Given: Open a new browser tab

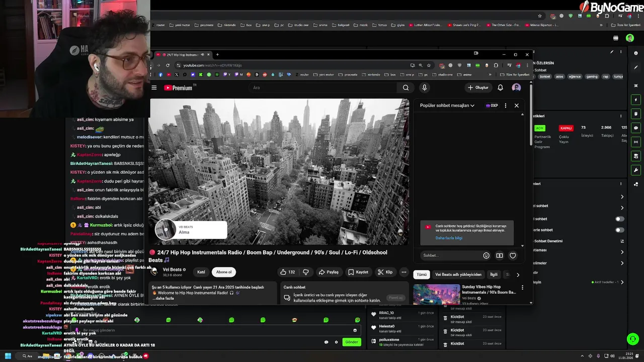Looking at the screenshot, I should click(217, 54).
